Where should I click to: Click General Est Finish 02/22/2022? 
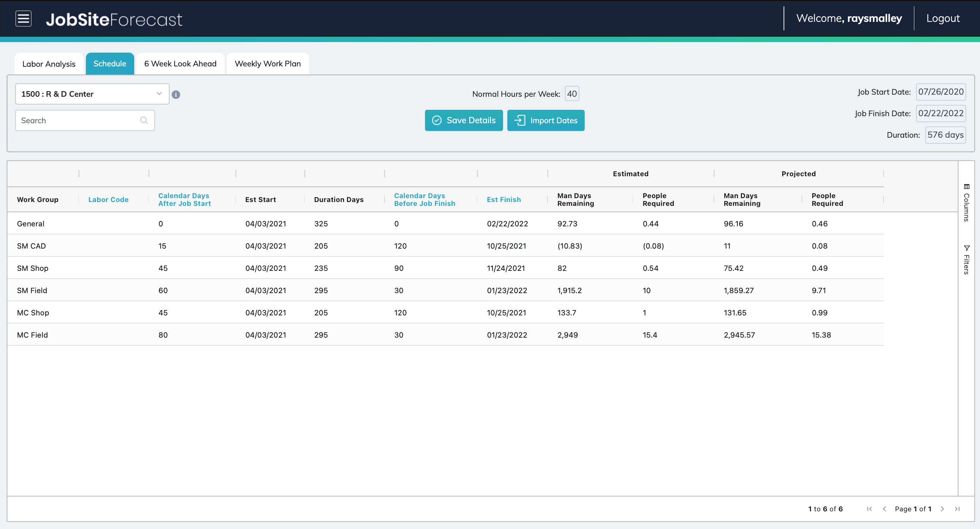point(508,224)
